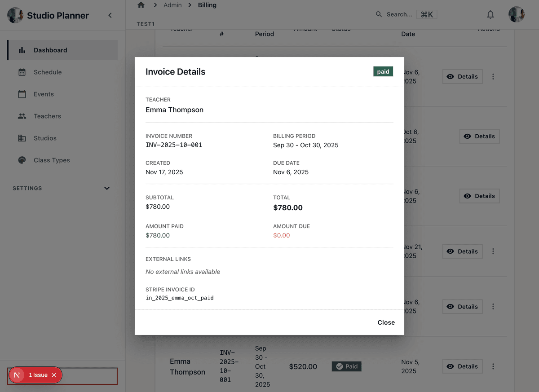Open the Studios building icon

click(x=22, y=138)
